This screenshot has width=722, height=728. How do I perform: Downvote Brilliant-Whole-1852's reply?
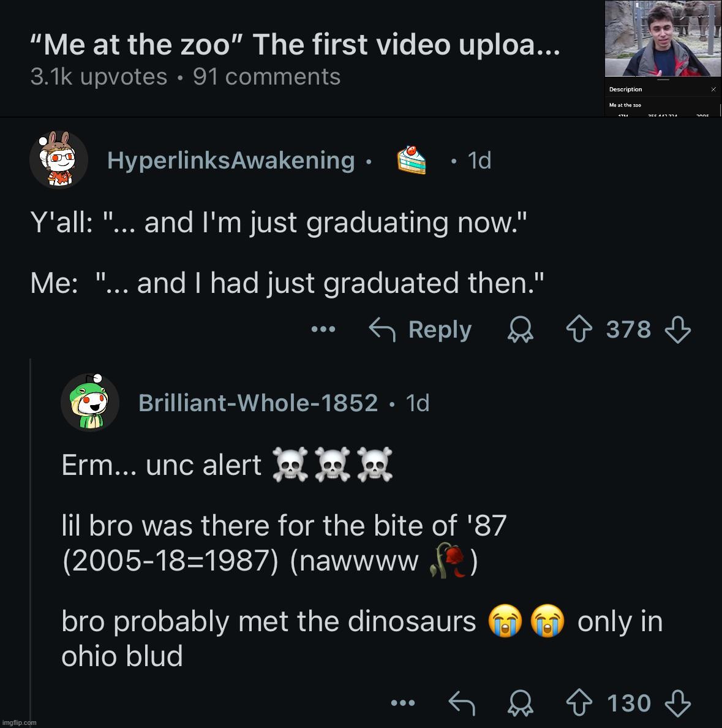pos(677,703)
